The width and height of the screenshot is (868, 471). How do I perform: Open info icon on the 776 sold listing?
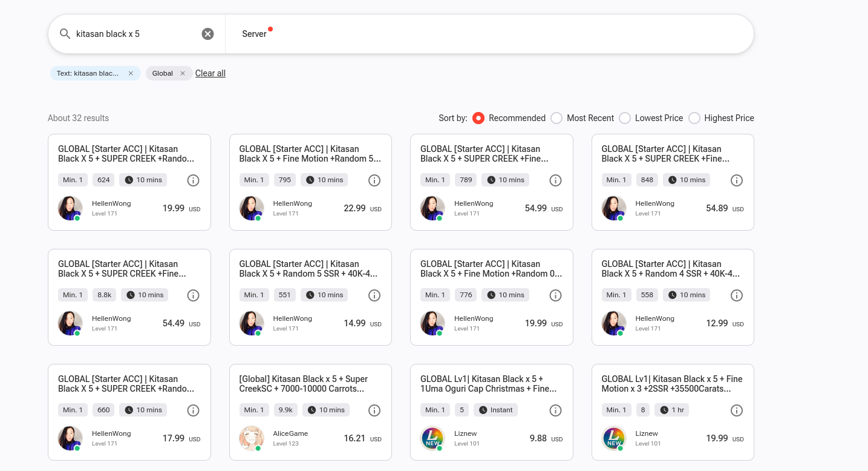pyautogui.click(x=555, y=295)
